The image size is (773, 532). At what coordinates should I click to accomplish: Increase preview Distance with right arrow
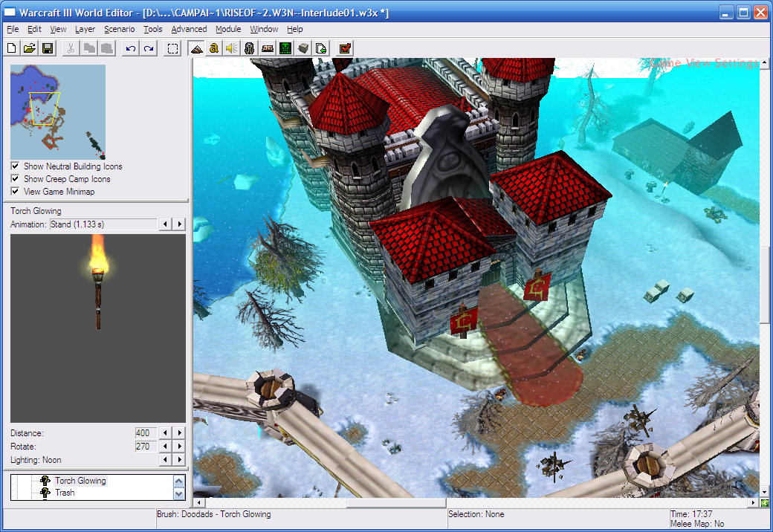(179, 433)
